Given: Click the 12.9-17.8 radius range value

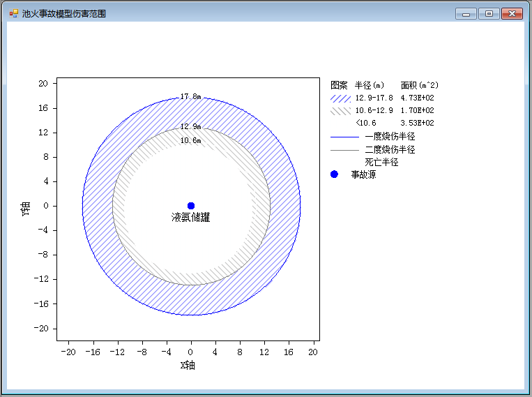Looking at the screenshot, I should click(x=374, y=98).
